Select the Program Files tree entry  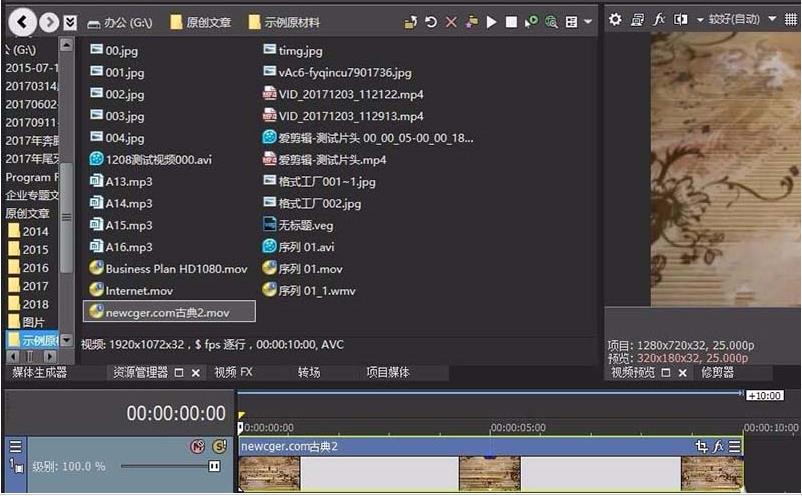pos(32,177)
